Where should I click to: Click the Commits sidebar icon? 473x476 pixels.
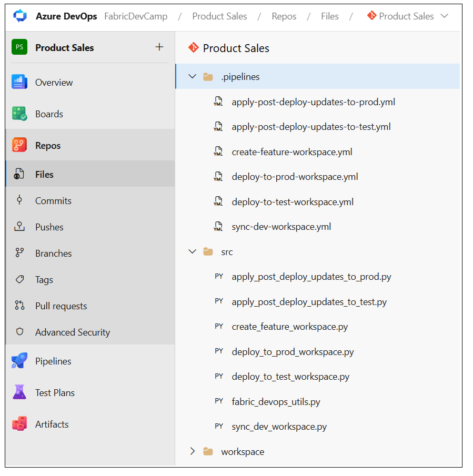click(x=19, y=200)
